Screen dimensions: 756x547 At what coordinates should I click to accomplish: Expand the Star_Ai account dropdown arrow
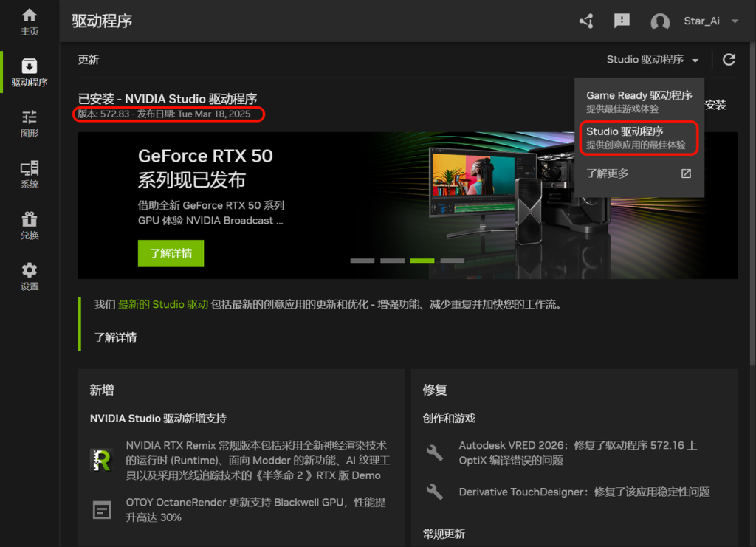coord(735,21)
